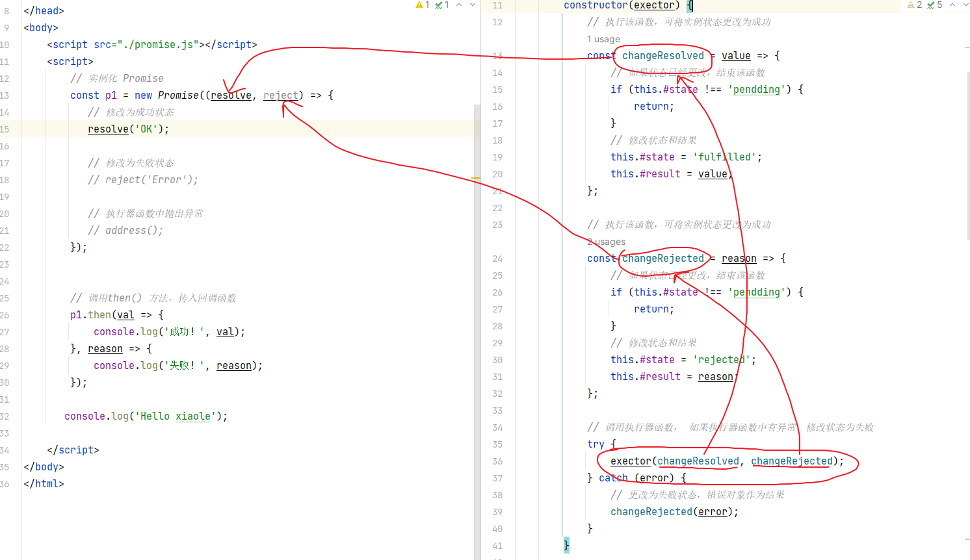Click the commented-out reject('Error') line
970x560 pixels.
(143, 180)
